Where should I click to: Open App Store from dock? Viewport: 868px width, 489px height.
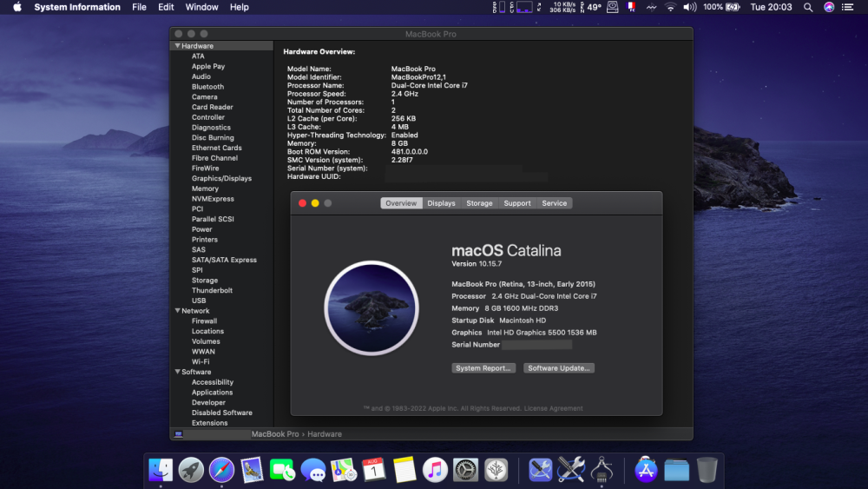646,470
